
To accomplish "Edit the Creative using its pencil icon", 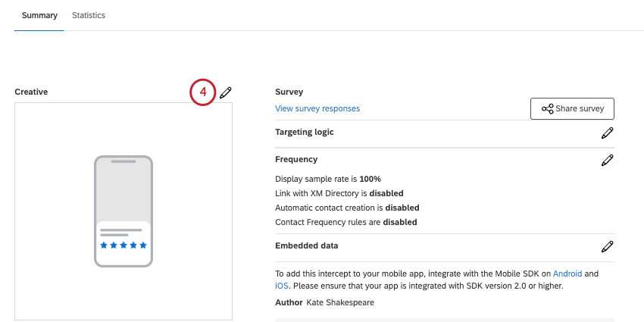I will click(226, 92).
